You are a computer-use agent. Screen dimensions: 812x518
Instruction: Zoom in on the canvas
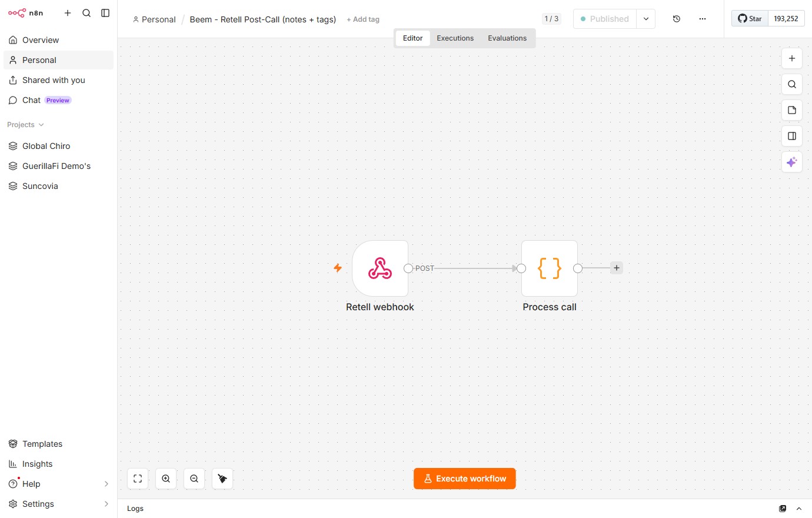point(166,479)
